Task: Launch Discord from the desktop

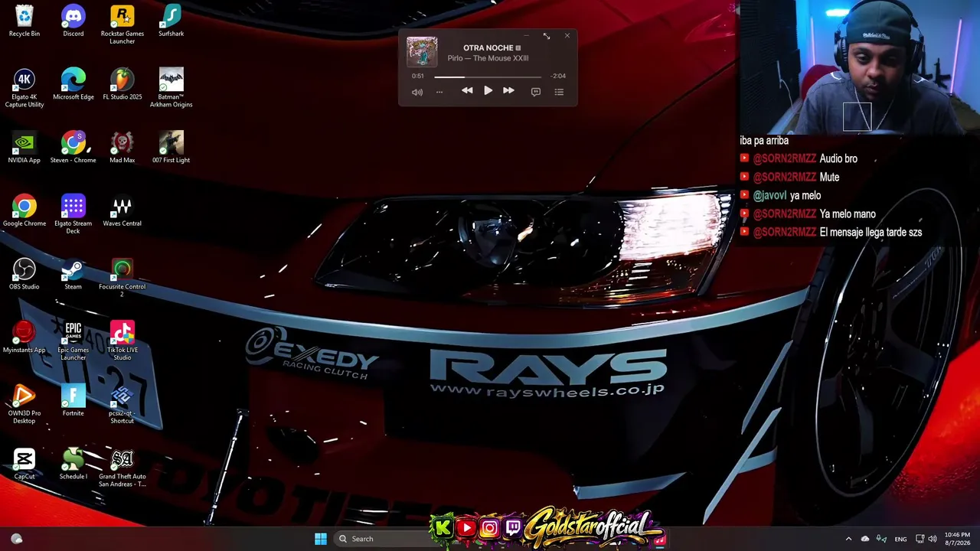Action: [x=73, y=21]
